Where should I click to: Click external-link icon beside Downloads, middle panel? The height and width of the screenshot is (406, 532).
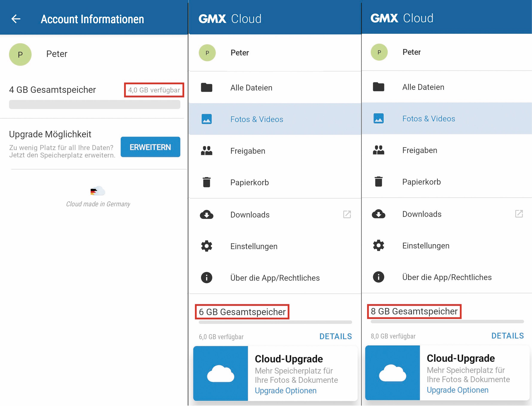click(347, 214)
